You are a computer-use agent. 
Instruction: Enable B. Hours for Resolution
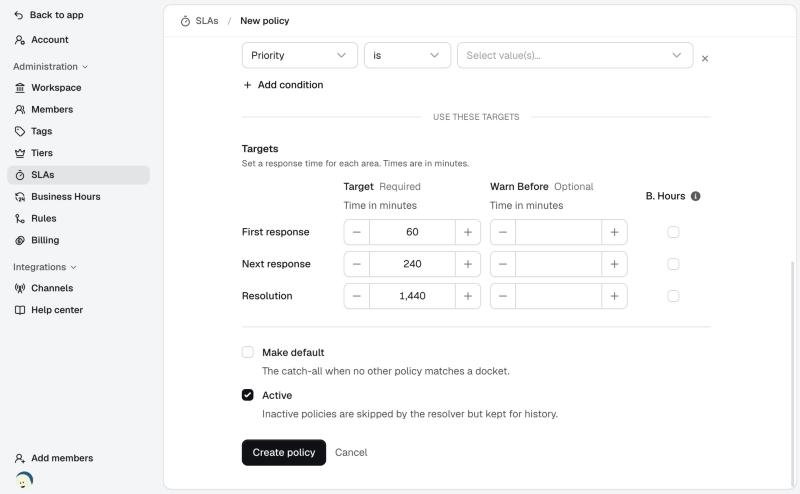click(673, 296)
